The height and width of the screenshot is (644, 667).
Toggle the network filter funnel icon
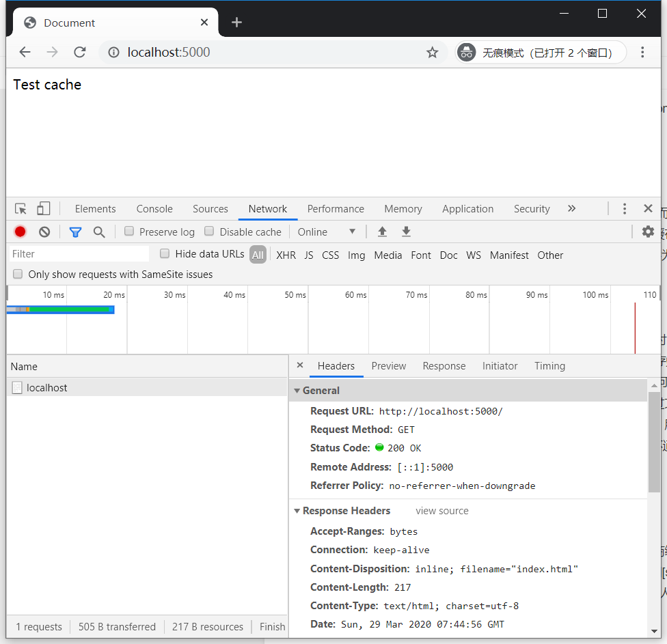coord(75,232)
